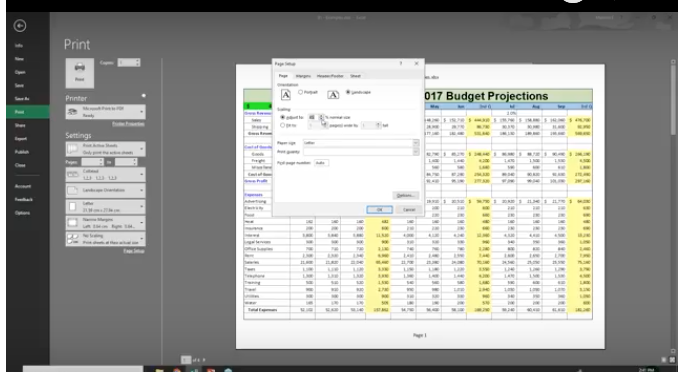Open the Page Setup link under Settings
This screenshot has width=680, height=372.
pyautogui.click(x=134, y=251)
